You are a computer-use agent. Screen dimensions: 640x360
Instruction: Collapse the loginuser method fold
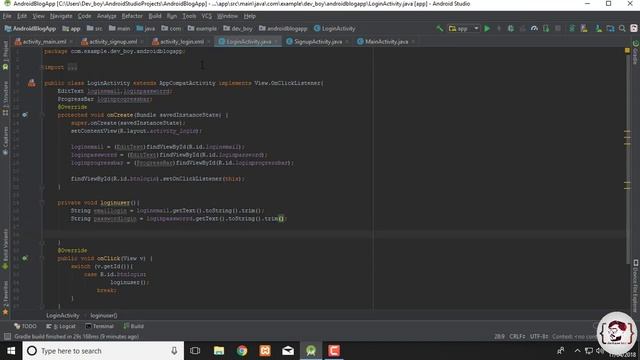point(42,203)
